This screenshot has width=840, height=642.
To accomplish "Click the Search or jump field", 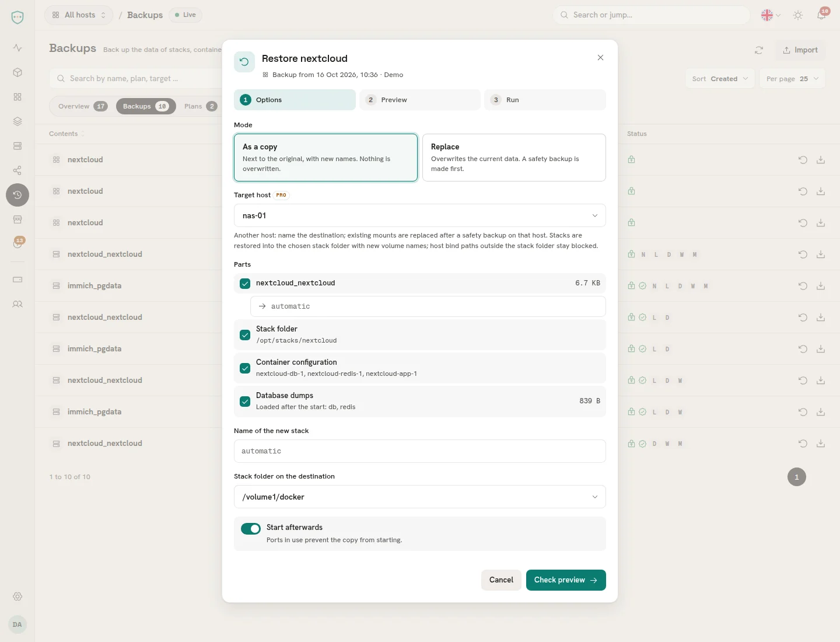I will pyautogui.click(x=652, y=15).
